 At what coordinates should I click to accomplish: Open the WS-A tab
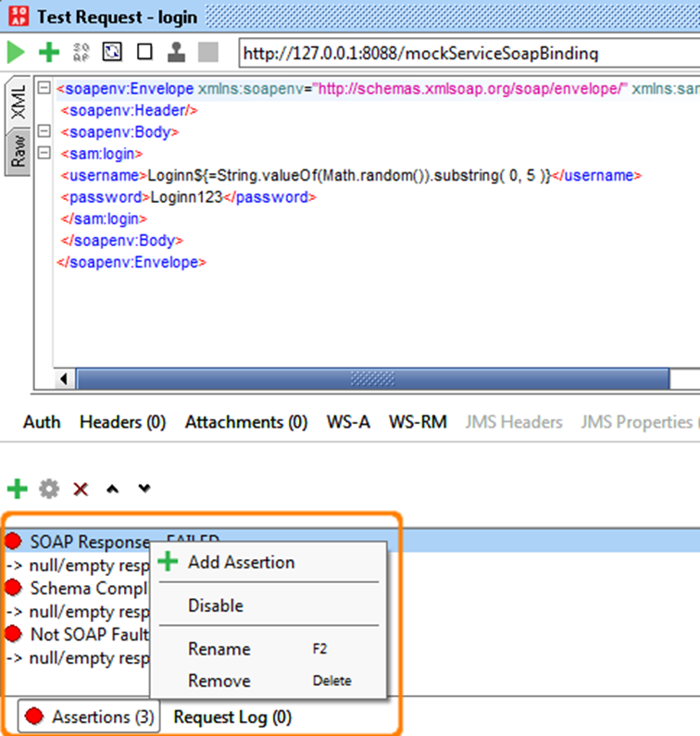pyautogui.click(x=348, y=422)
